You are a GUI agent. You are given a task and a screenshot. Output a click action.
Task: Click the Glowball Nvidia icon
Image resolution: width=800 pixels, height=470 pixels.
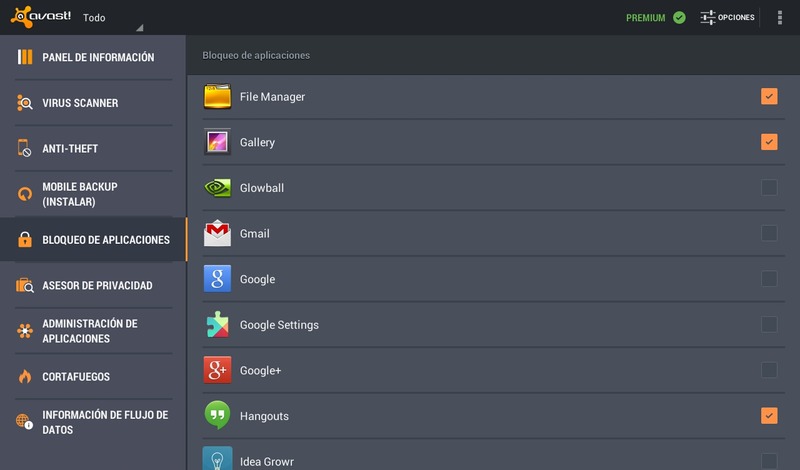coord(217,188)
